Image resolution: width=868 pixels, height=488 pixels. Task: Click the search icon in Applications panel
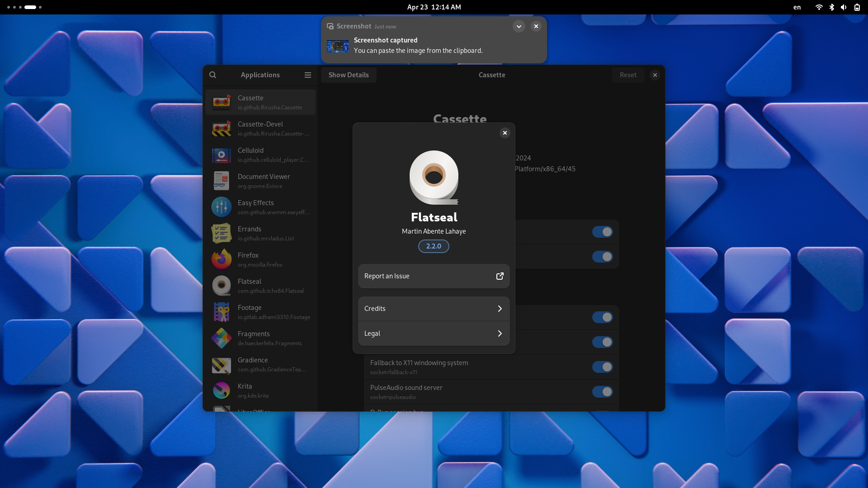click(213, 75)
